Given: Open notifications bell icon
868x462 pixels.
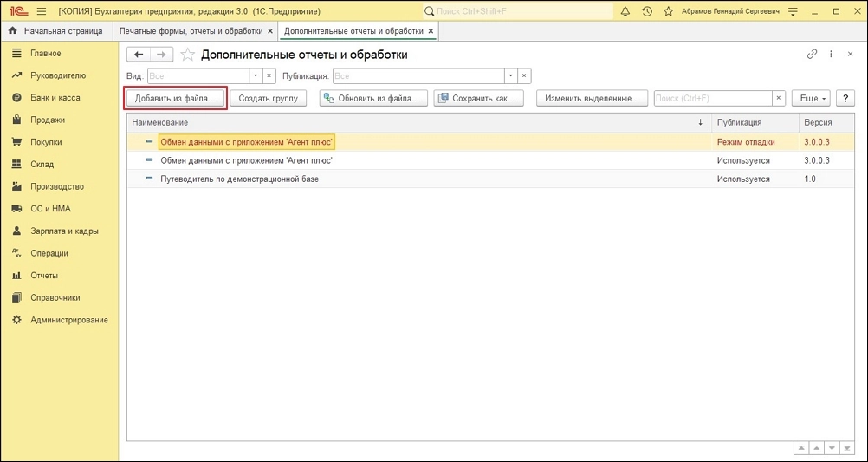Looking at the screenshot, I should coord(625,11).
